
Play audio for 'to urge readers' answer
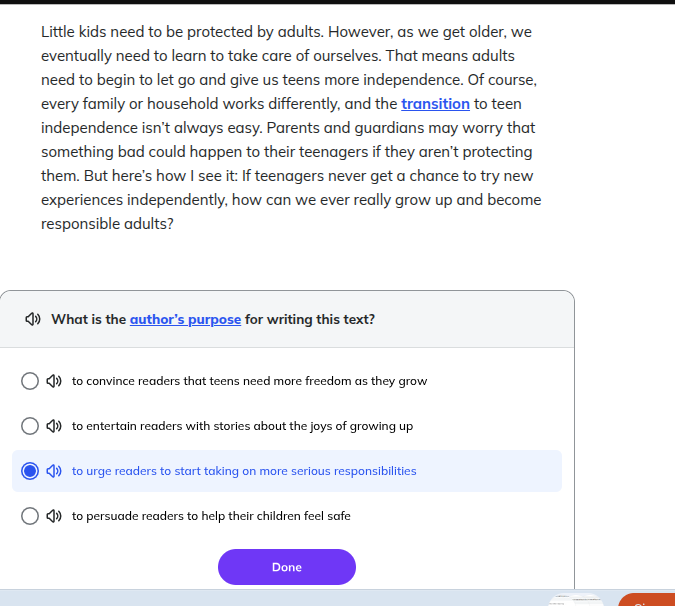55,471
